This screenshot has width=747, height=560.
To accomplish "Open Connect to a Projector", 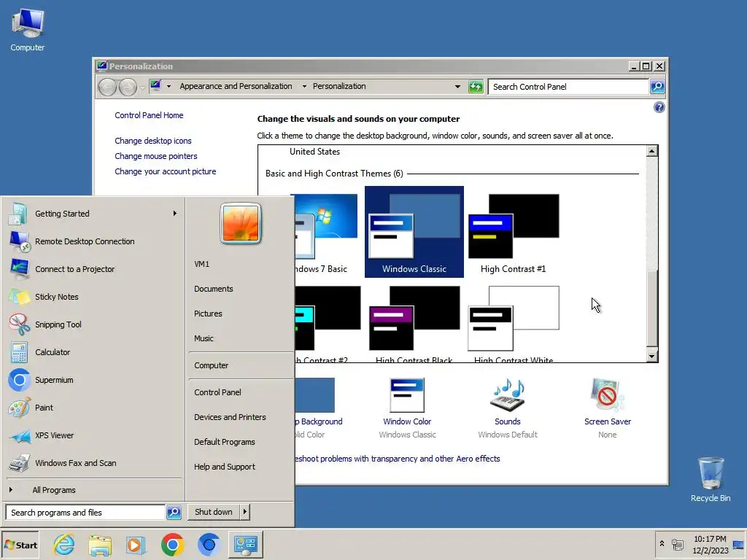I will 93,269.
